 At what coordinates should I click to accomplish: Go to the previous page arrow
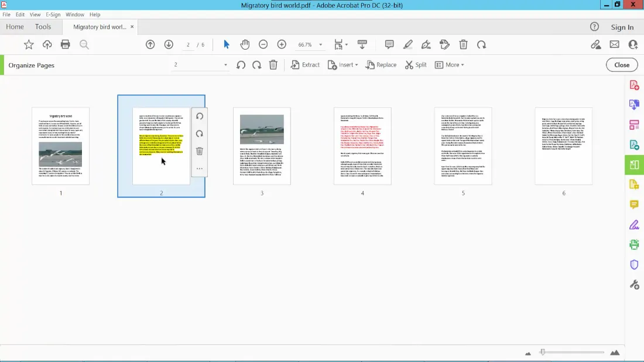pos(150,44)
